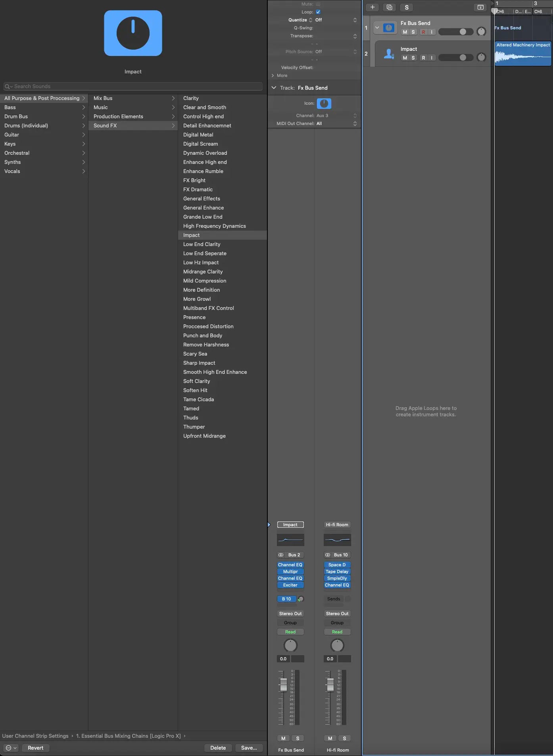Viewport: 553px width, 756px height.
Task: Click the add new track plus button
Action: pyautogui.click(x=372, y=7)
